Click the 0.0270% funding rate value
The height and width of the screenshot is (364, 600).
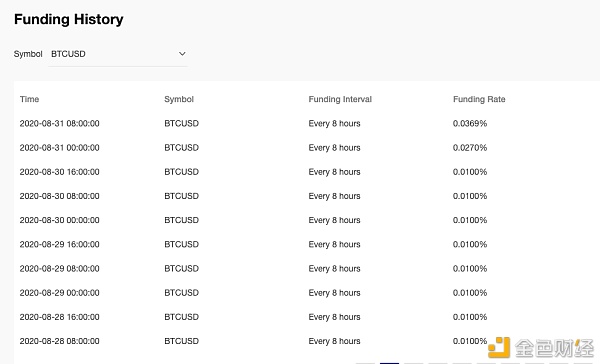point(470,148)
